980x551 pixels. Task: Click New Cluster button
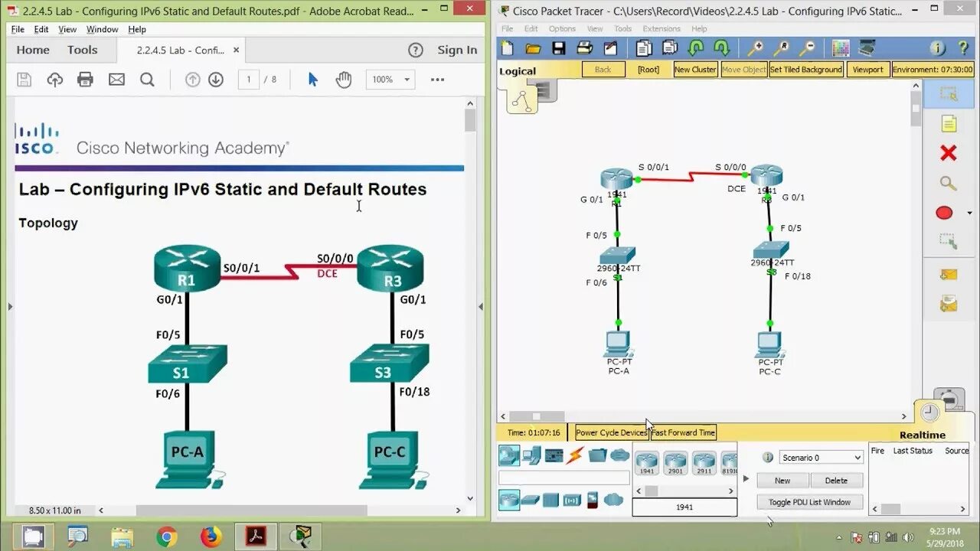tap(695, 70)
